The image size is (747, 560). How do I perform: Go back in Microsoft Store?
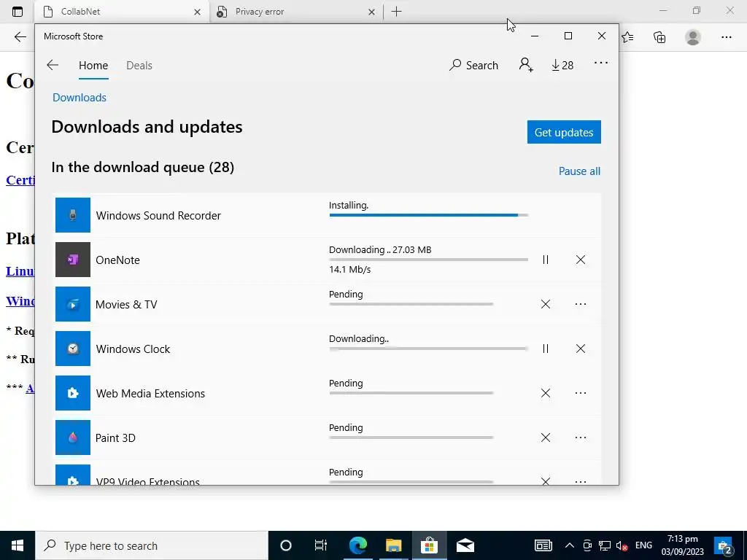click(53, 65)
